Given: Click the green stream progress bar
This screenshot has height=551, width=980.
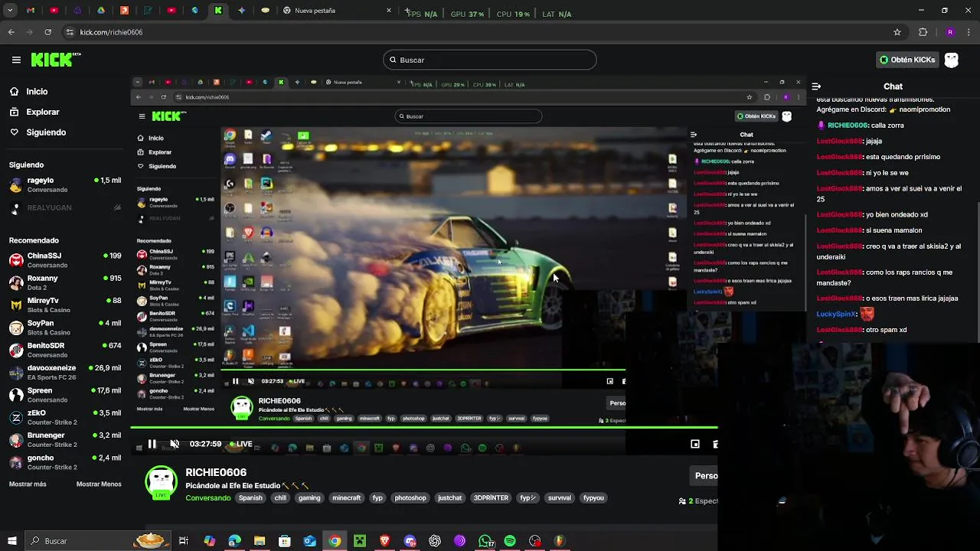Looking at the screenshot, I should 423,428.
